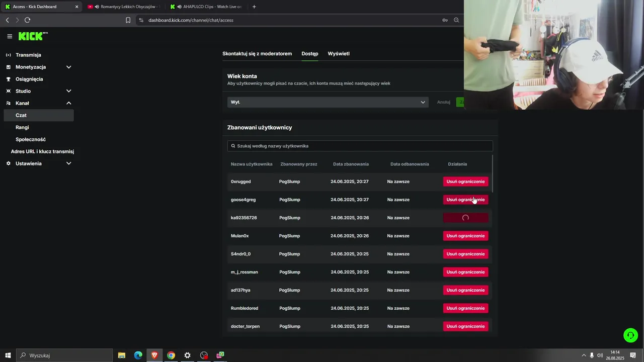Click username ka92356726 in table

pos(244,218)
